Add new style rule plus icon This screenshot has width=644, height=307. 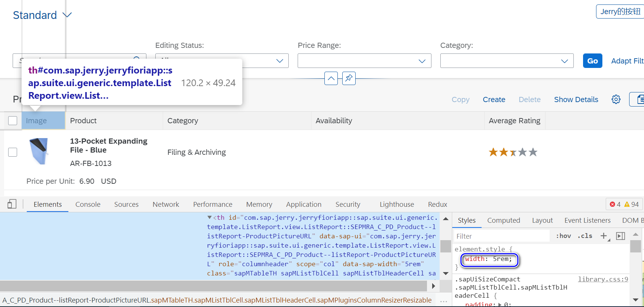(604, 236)
